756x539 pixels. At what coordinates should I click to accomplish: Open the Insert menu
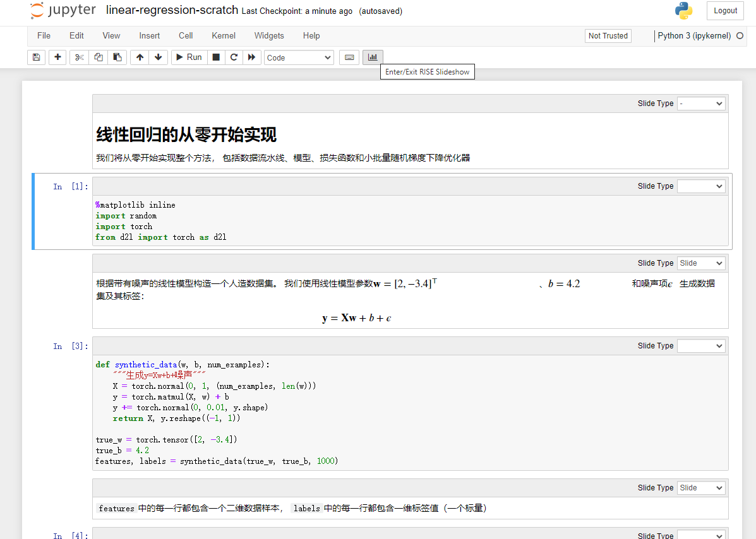pyautogui.click(x=150, y=35)
